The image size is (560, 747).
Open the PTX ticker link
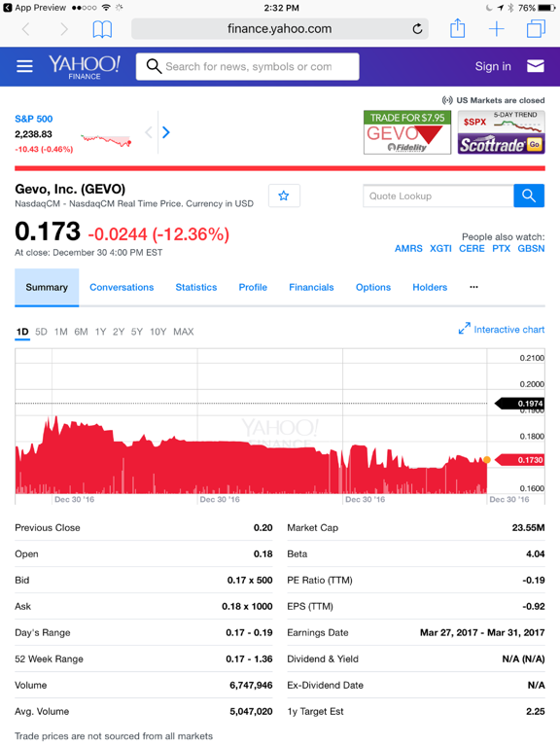(501, 249)
